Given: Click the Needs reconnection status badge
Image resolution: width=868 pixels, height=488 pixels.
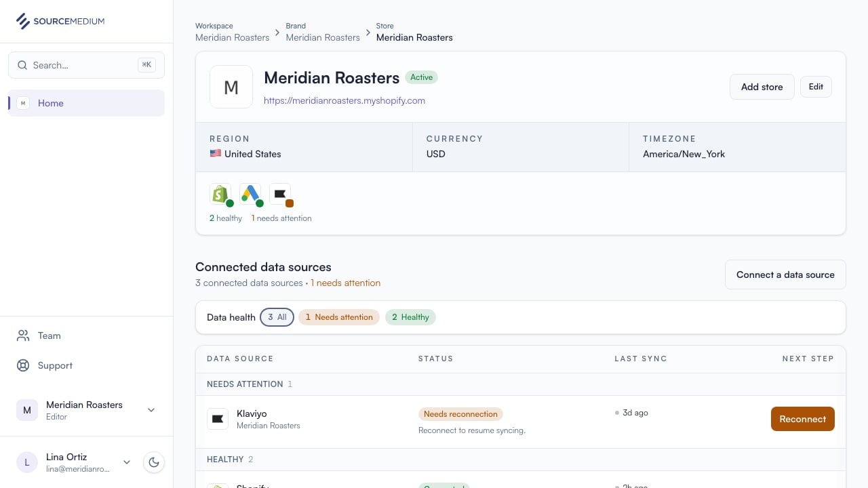Looking at the screenshot, I should tap(460, 414).
